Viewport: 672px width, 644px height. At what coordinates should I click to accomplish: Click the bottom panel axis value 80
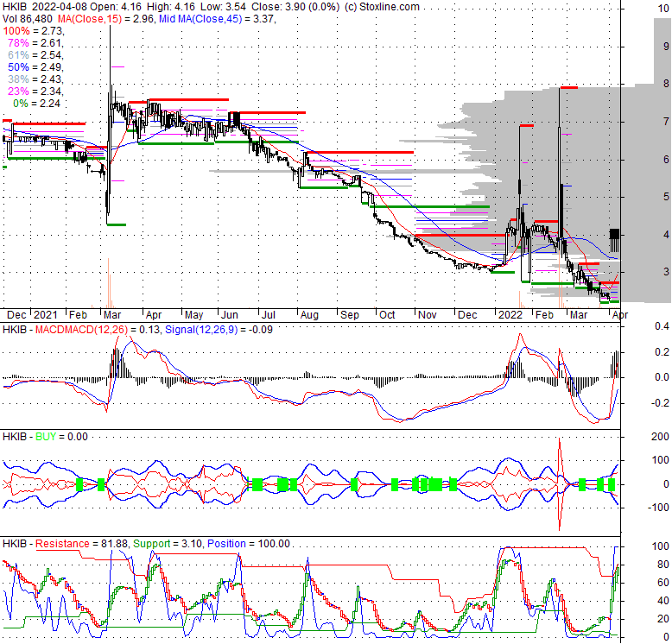point(663,565)
